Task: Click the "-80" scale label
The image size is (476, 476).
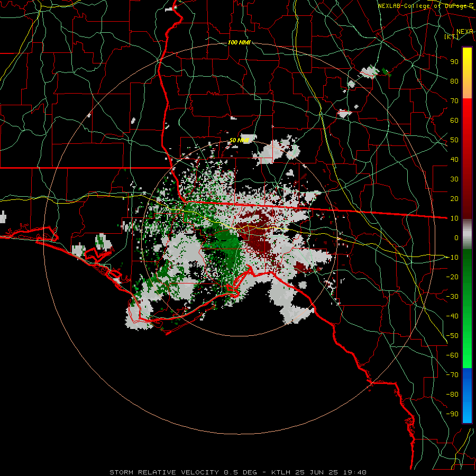Action: pos(452,395)
